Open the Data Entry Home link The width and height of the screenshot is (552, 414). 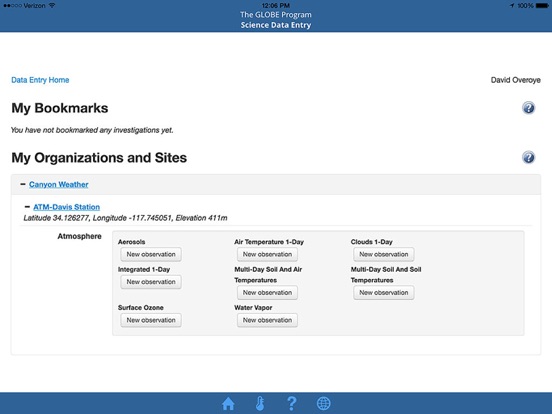40,80
